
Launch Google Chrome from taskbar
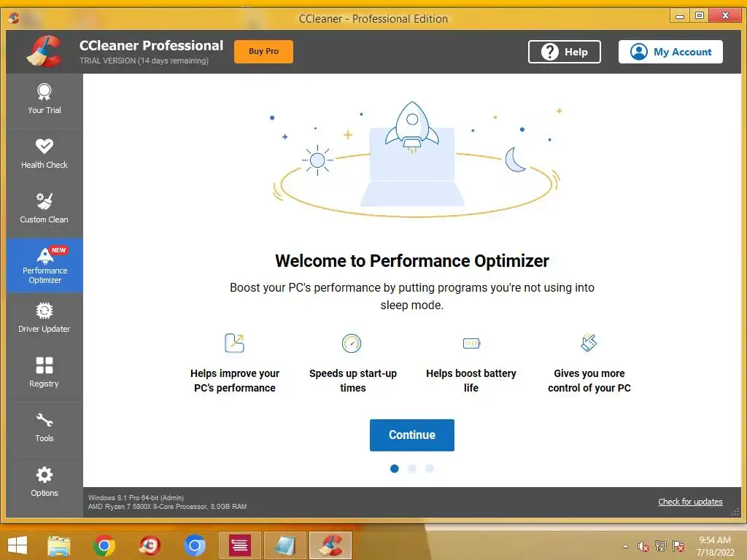(104, 545)
